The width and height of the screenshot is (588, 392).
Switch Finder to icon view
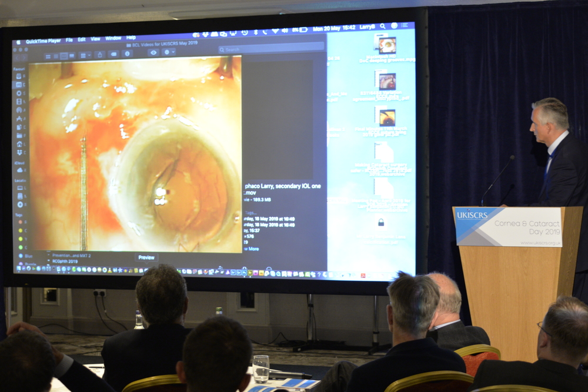pyautogui.click(x=48, y=56)
